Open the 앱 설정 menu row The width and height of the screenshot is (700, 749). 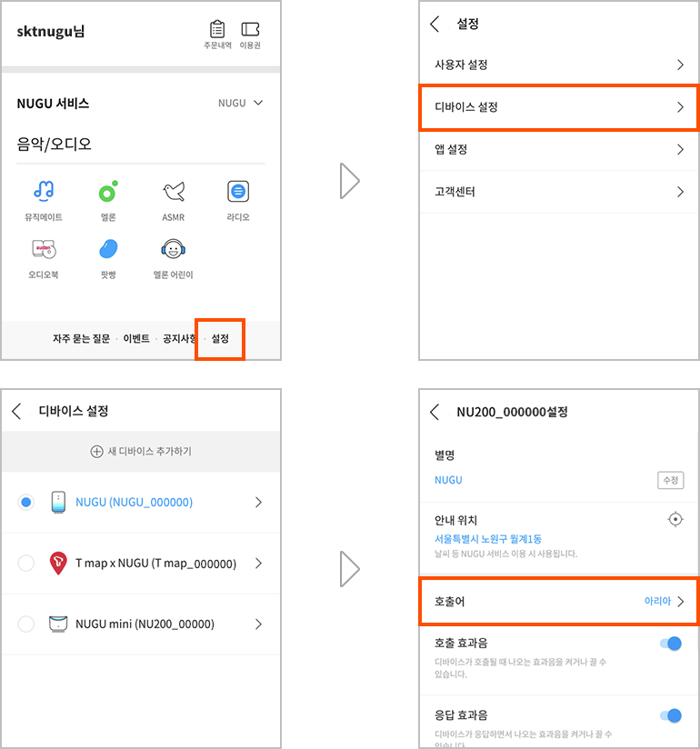pyautogui.click(x=558, y=149)
